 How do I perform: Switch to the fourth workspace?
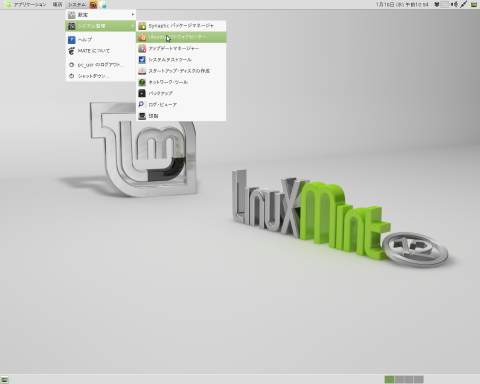click(x=419, y=379)
